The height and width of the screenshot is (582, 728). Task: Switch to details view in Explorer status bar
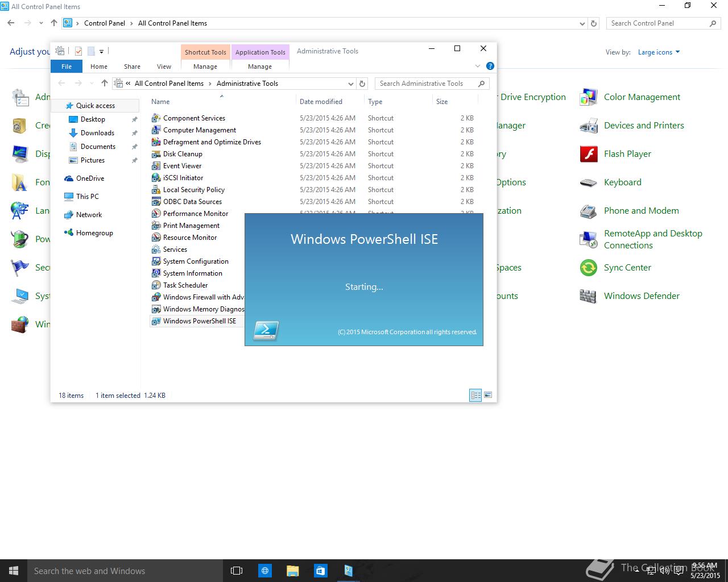point(475,395)
